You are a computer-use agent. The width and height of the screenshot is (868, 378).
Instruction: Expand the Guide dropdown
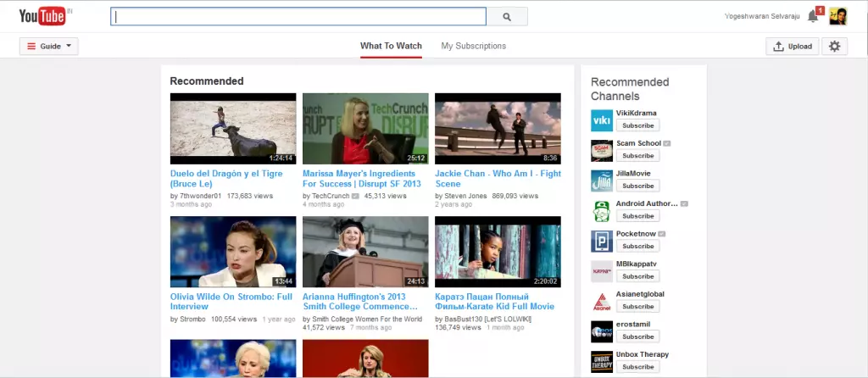point(48,47)
